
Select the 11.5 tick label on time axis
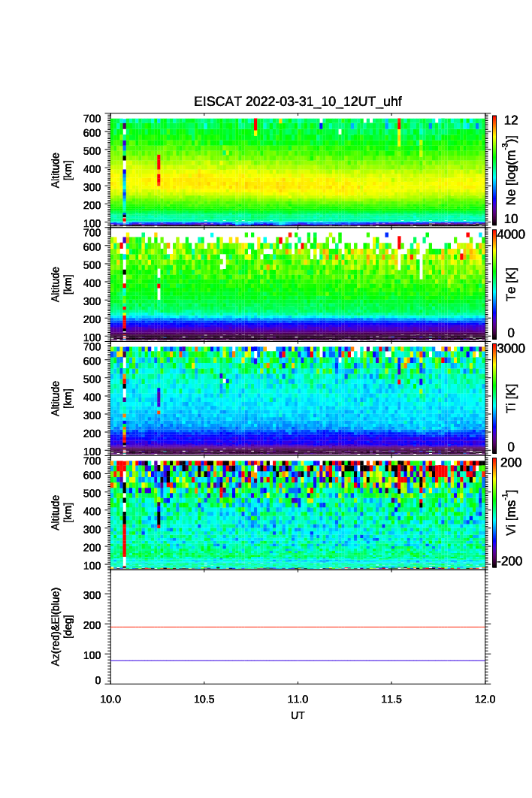[x=391, y=699]
